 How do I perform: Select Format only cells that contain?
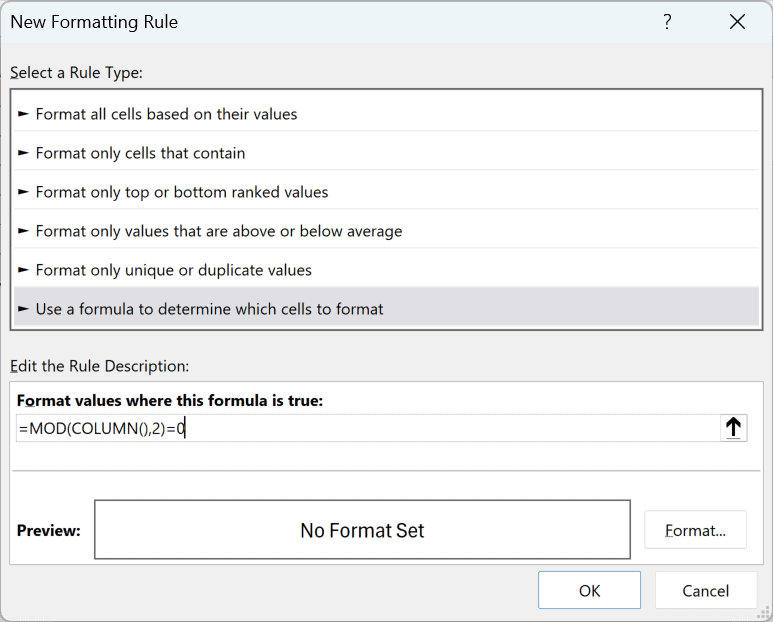(x=386, y=153)
